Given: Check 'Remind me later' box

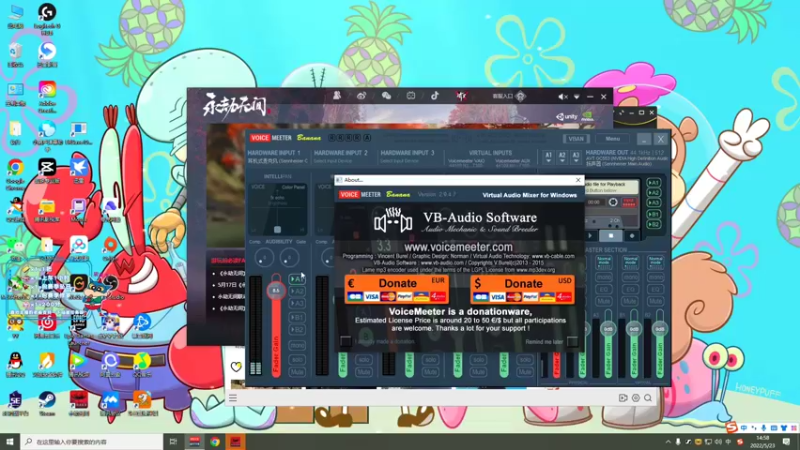Looking at the screenshot, I should click(572, 341).
